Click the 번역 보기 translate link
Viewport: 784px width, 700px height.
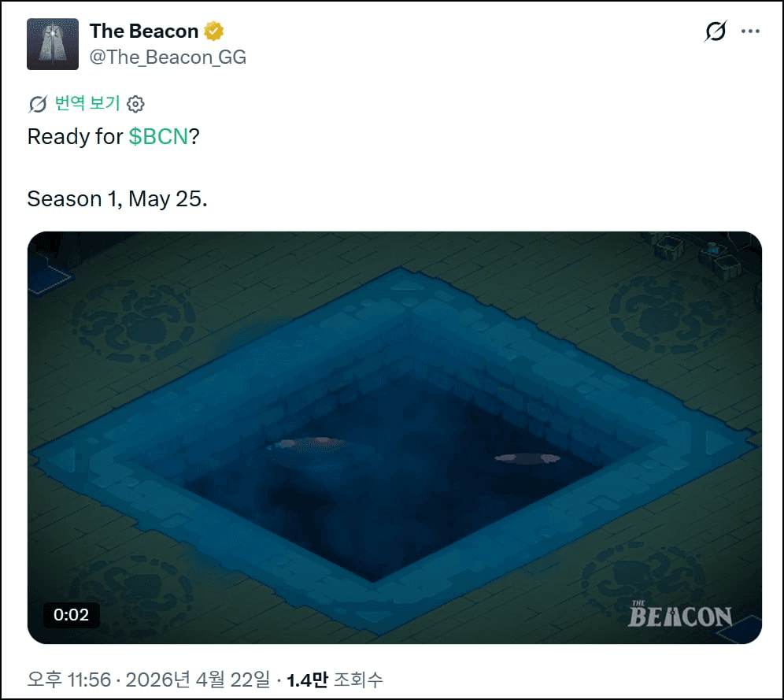point(87,103)
